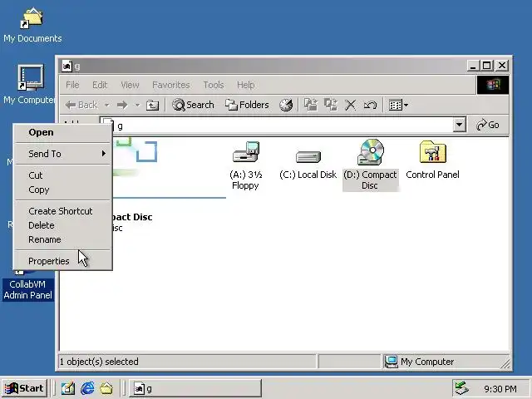Click the Undo toolbar icon
The height and width of the screenshot is (399, 532).
pyautogui.click(x=370, y=105)
